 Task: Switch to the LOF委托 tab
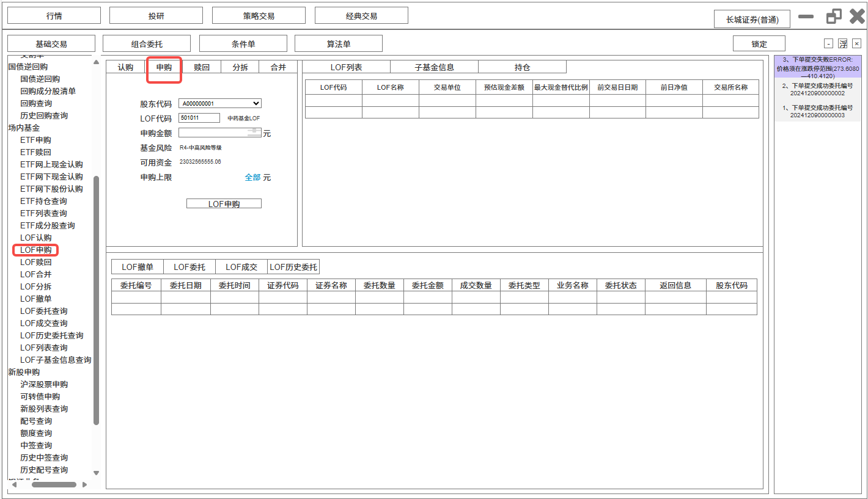pyautogui.click(x=189, y=267)
